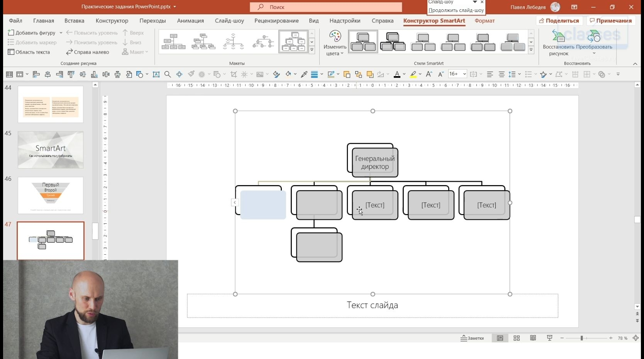
Task: Click the Генеральный директор shape
Action: click(x=375, y=163)
